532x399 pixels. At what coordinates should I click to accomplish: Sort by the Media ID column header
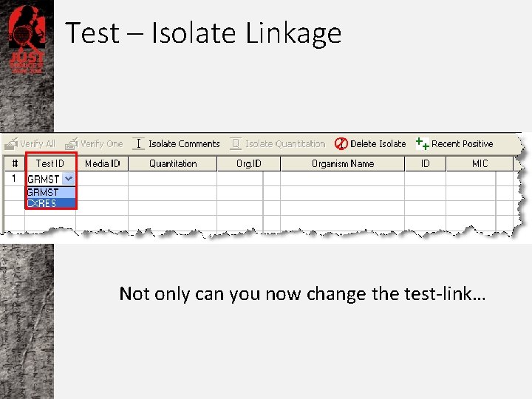pyautogui.click(x=102, y=163)
